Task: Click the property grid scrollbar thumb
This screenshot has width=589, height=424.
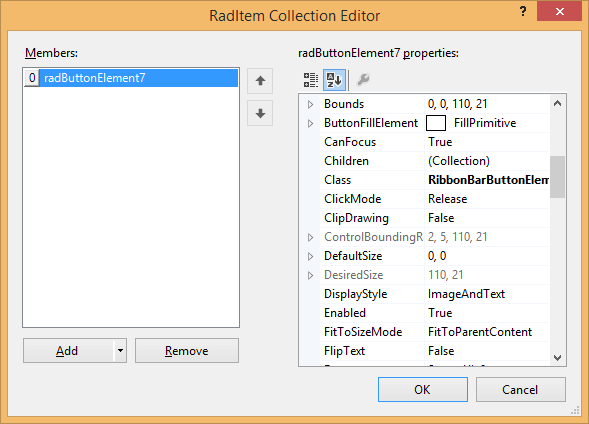Action: coord(557,177)
